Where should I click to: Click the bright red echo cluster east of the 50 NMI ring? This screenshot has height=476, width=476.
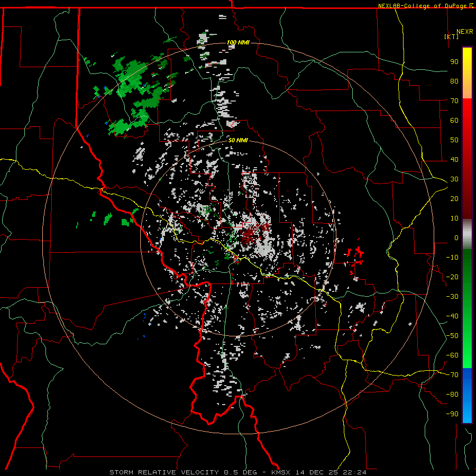coord(356,258)
